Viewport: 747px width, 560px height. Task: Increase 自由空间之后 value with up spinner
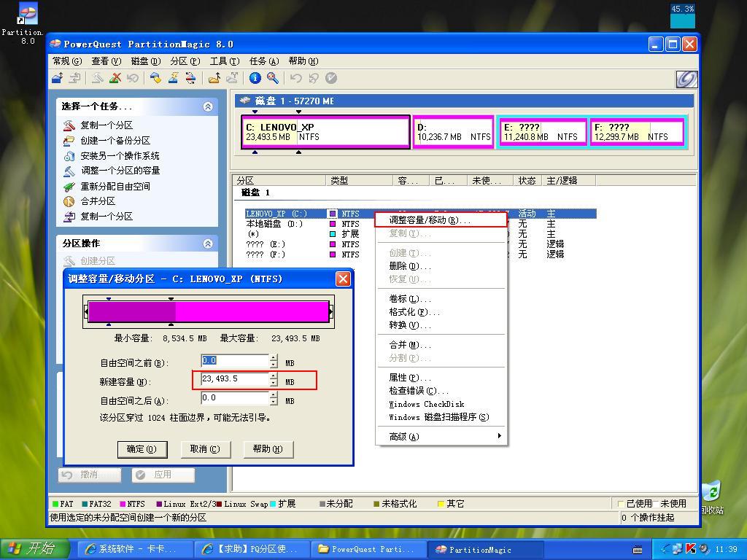point(274,395)
